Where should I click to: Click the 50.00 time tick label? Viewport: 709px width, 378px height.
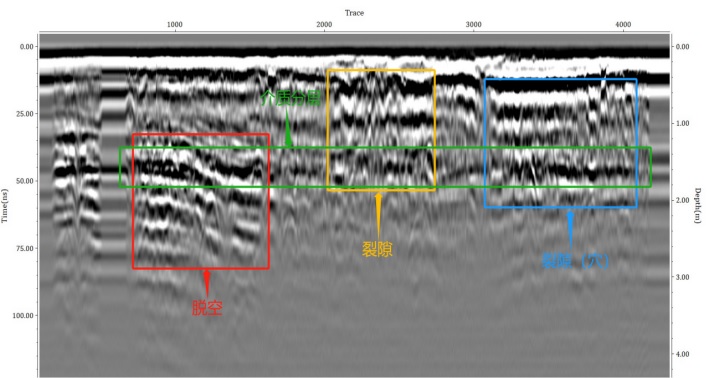(25, 181)
